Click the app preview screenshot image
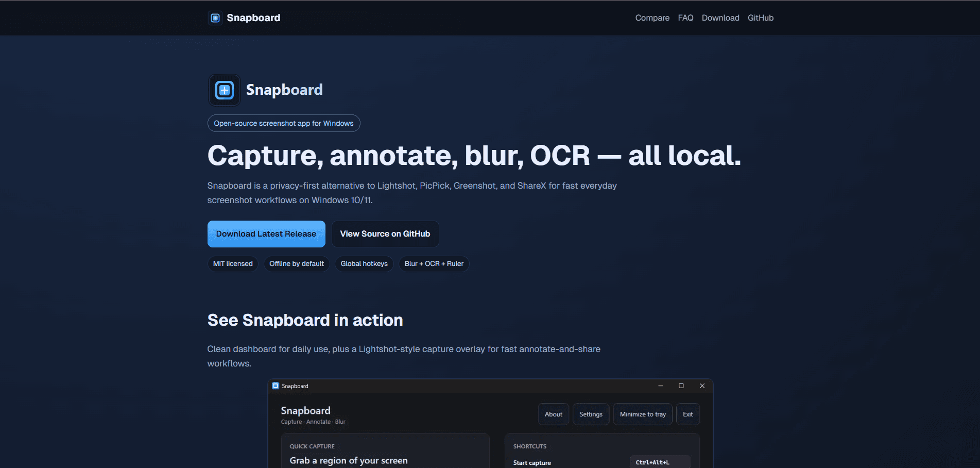 coord(490,424)
